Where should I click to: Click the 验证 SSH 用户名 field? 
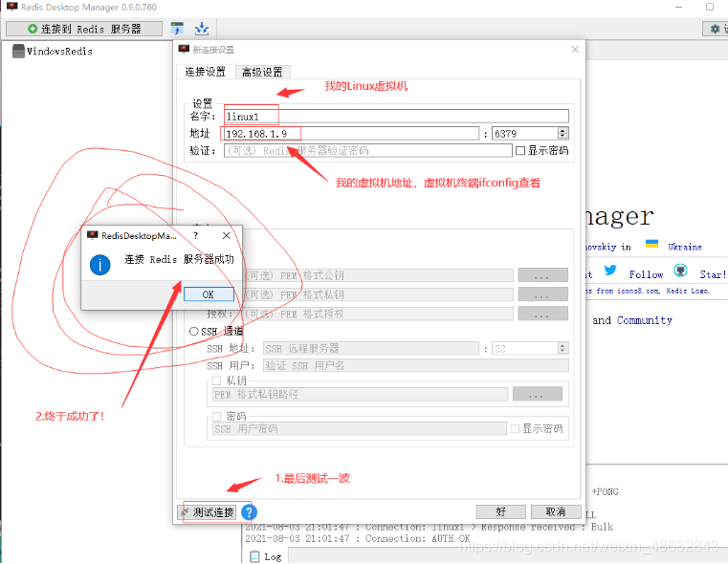pos(415,365)
